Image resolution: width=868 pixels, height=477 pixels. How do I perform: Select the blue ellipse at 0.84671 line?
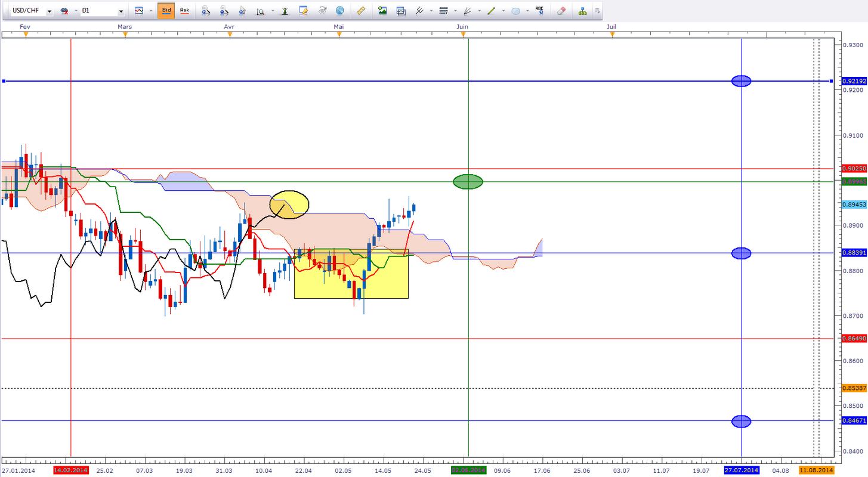(x=742, y=422)
